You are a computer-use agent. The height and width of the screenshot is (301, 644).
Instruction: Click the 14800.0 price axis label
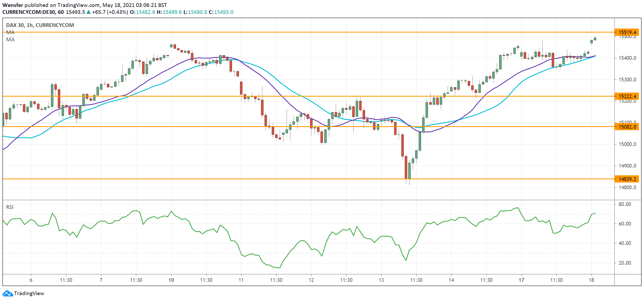(627, 187)
